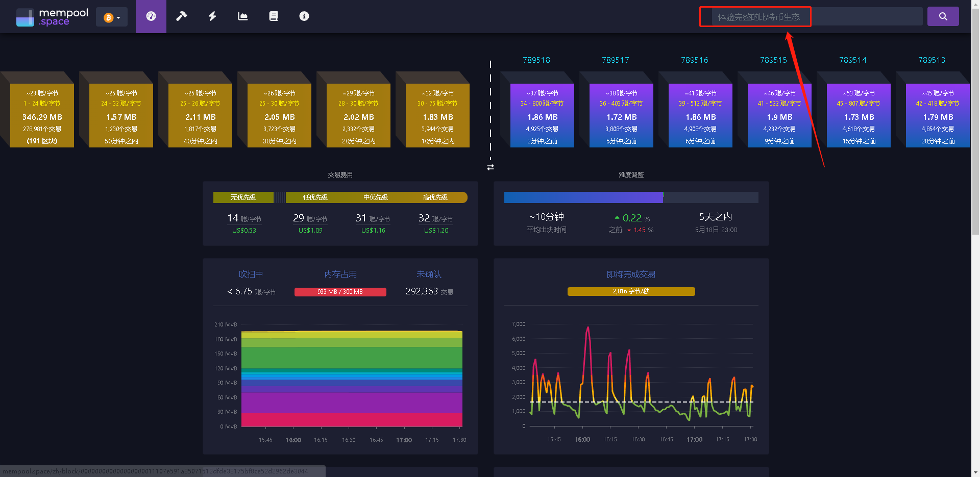
Task: Select mempool block with 346.29 MB
Action: (42, 115)
